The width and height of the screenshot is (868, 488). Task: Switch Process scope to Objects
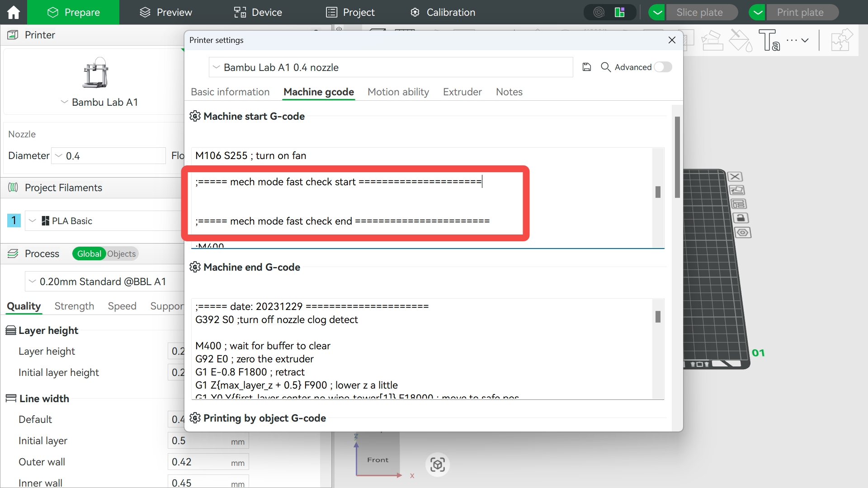click(122, 254)
